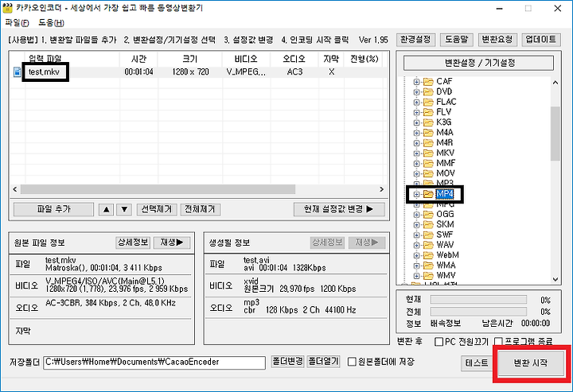Expand the DVD tree node
573x392 pixels.
pyautogui.click(x=416, y=92)
